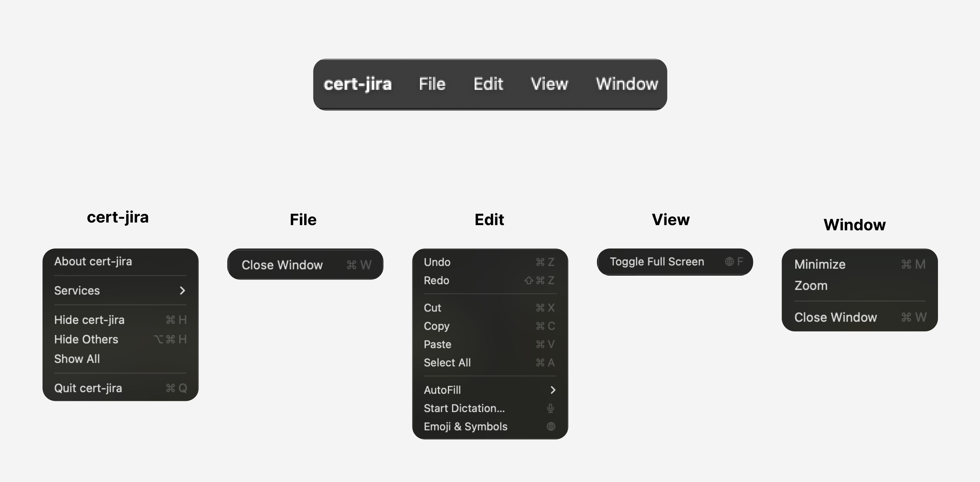Click Start Dictation in the Edit menu
This screenshot has width=980, height=482.
tap(464, 408)
